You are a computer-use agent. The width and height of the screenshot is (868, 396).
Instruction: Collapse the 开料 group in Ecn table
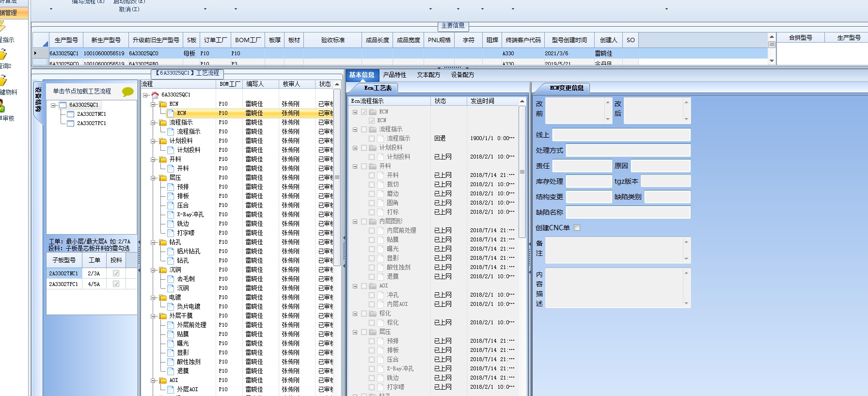pos(355,166)
